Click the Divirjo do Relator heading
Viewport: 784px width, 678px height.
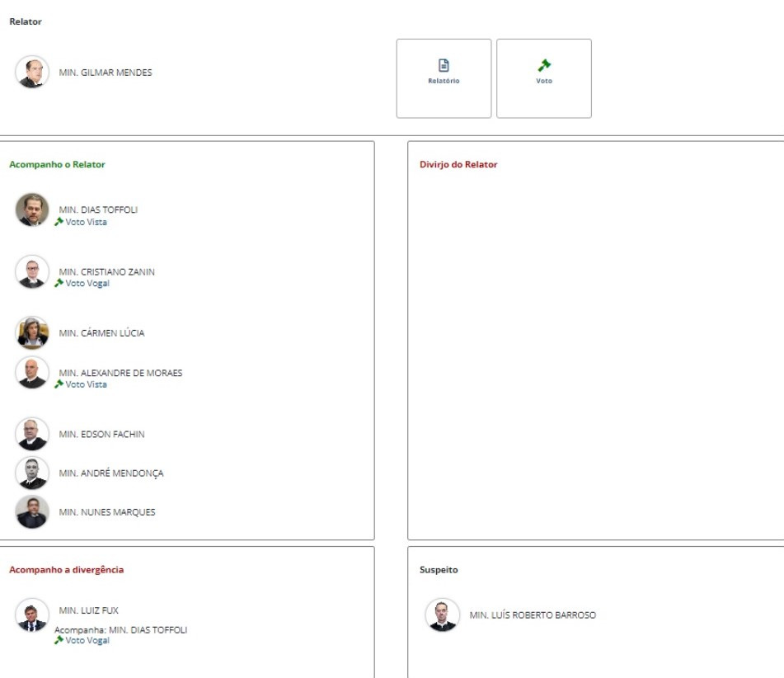tap(458, 164)
